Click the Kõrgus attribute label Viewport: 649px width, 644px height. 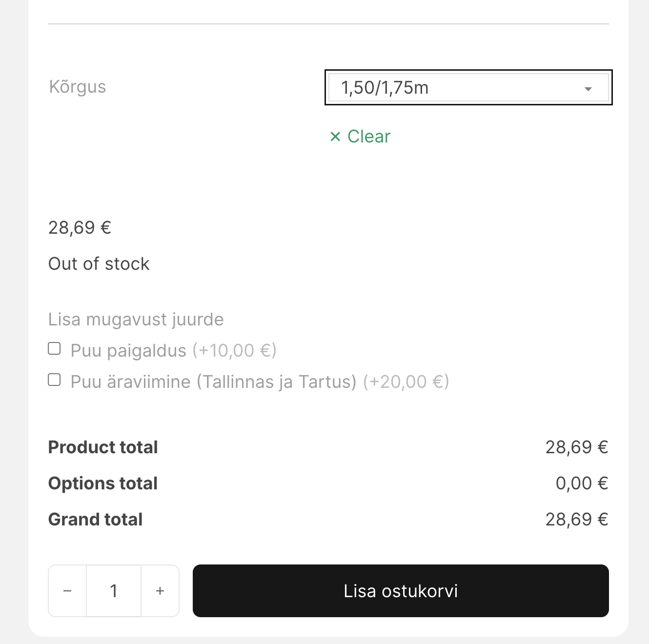point(78,87)
